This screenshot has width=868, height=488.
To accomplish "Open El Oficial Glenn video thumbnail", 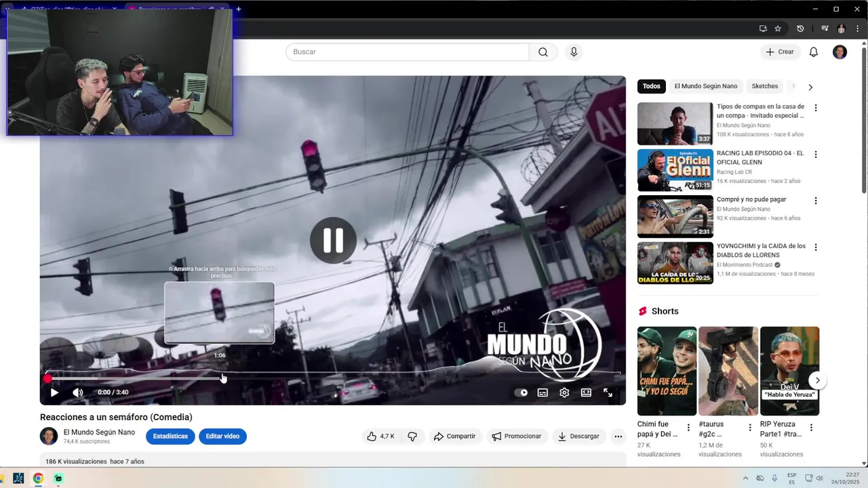I will (675, 170).
